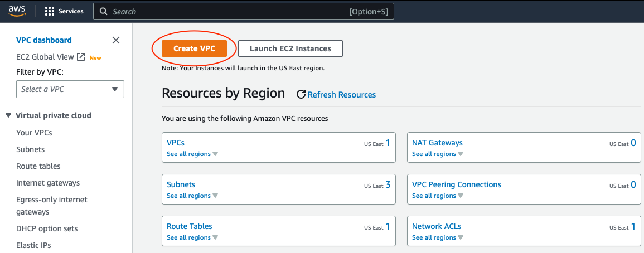Viewport: 644px width, 253px height.
Task: Click the Route Tables US East count 1
Action: click(388, 227)
